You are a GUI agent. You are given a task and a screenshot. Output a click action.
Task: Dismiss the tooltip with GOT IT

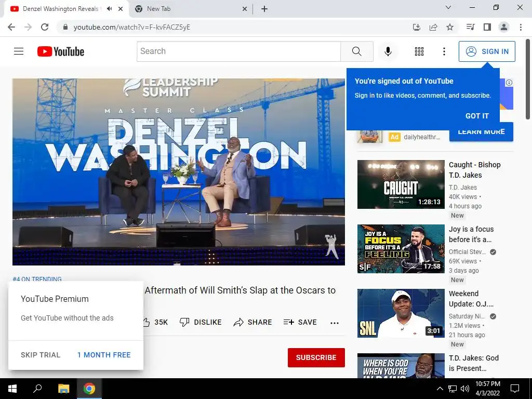coord(477,116)
